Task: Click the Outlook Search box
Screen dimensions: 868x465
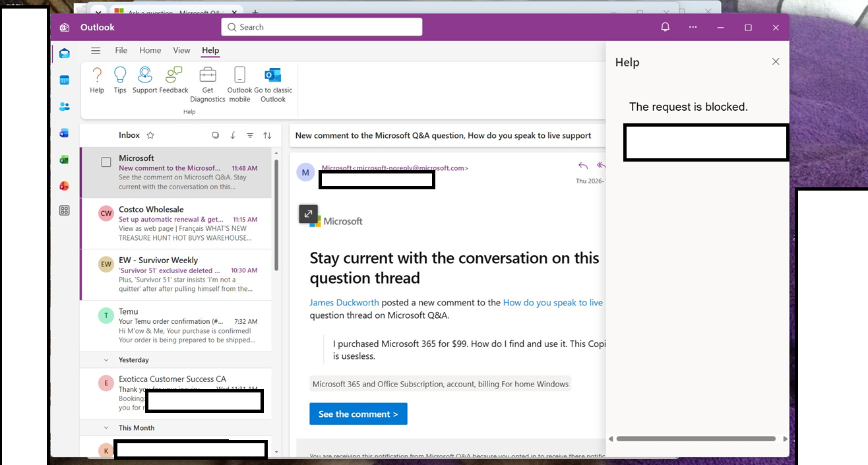Action: coord(322,27)
